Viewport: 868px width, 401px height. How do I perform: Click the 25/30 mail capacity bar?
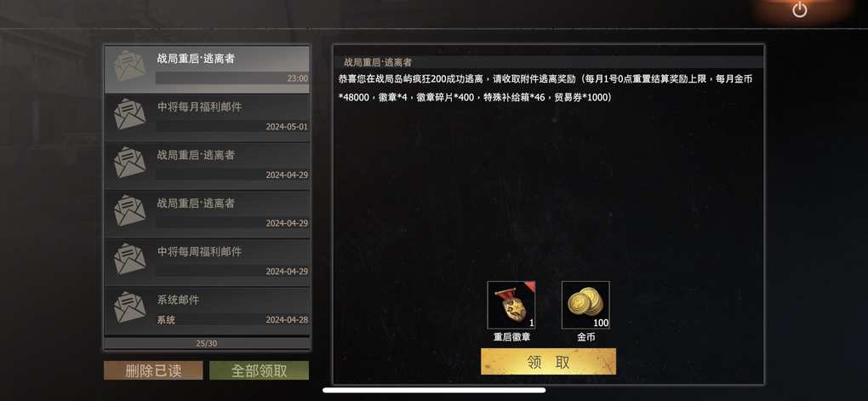point(207,343)
